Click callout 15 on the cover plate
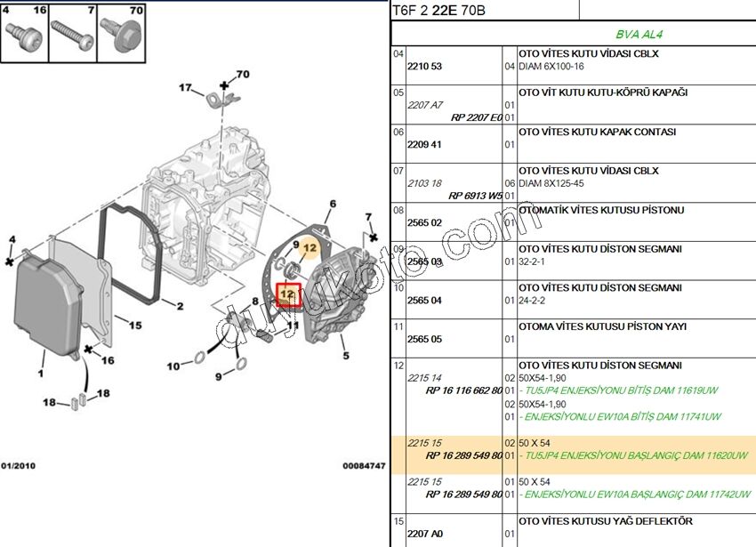This screenshot has height=547, width=756. 134,326
